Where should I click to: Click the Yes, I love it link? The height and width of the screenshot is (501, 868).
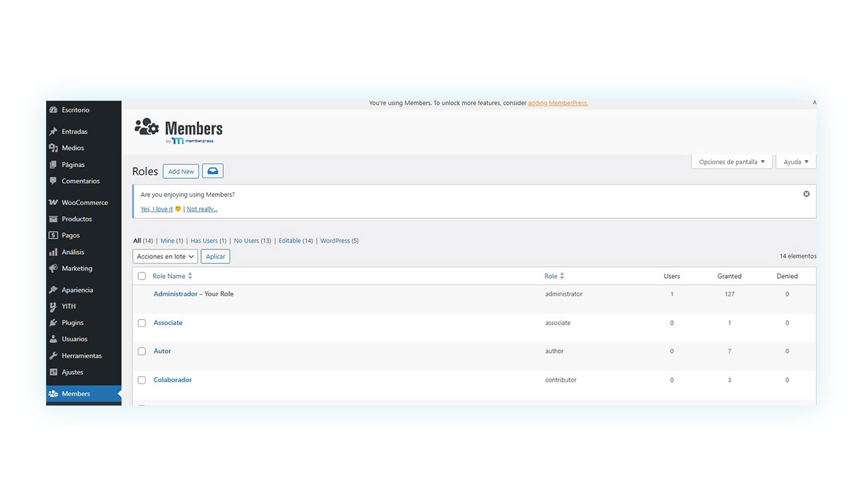[157, 209]
